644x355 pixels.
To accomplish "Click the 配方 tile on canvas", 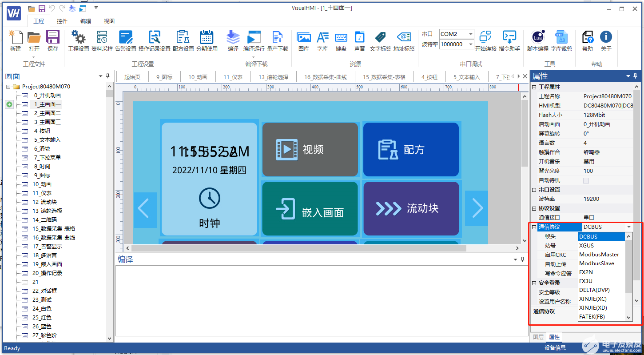I will (x=411, y=149).
